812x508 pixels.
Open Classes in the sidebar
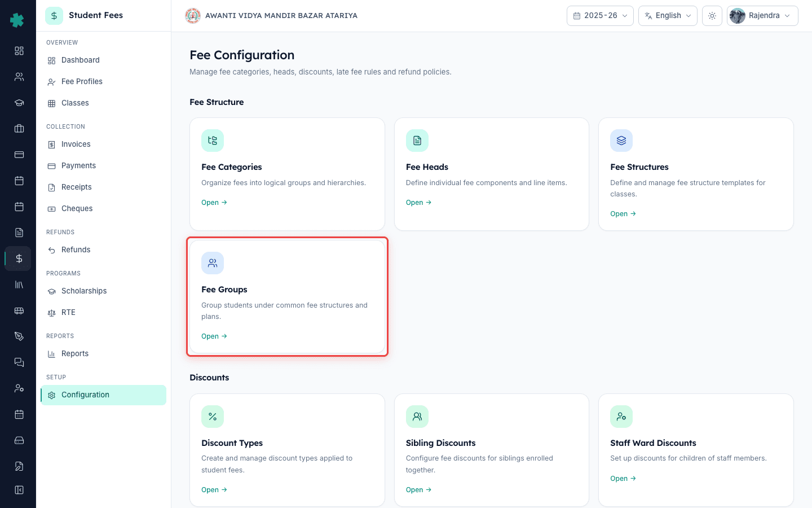pos(103,103)
